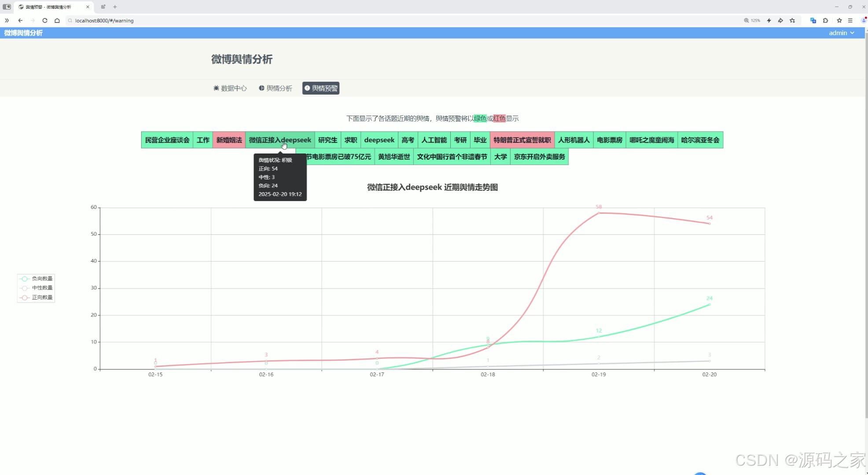Screen dimensions: 868x475
Task: Toggle the 中性数量 legend series
Action: (x=37, y=288)
